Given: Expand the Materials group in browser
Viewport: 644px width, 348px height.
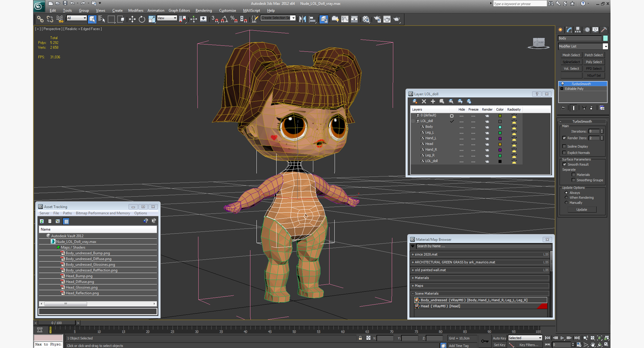Looking at the screenshot, I should (413, 278).
